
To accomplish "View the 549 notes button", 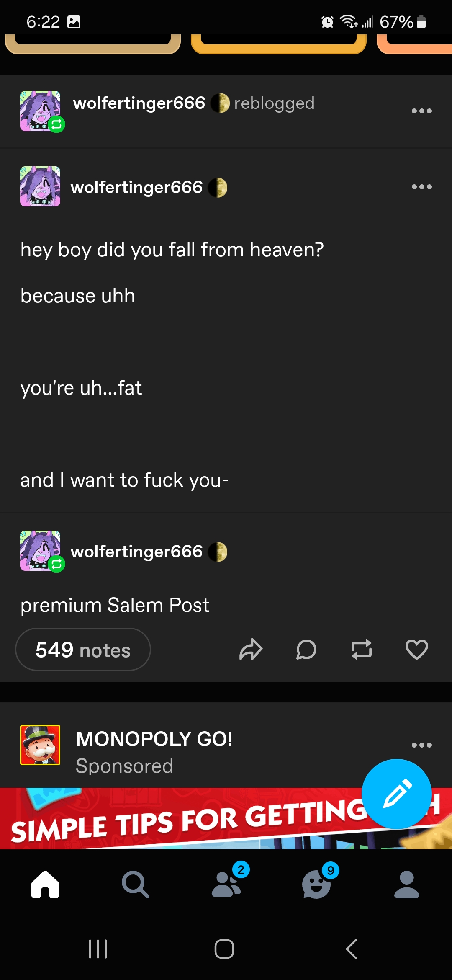I will tap(83, 650).
